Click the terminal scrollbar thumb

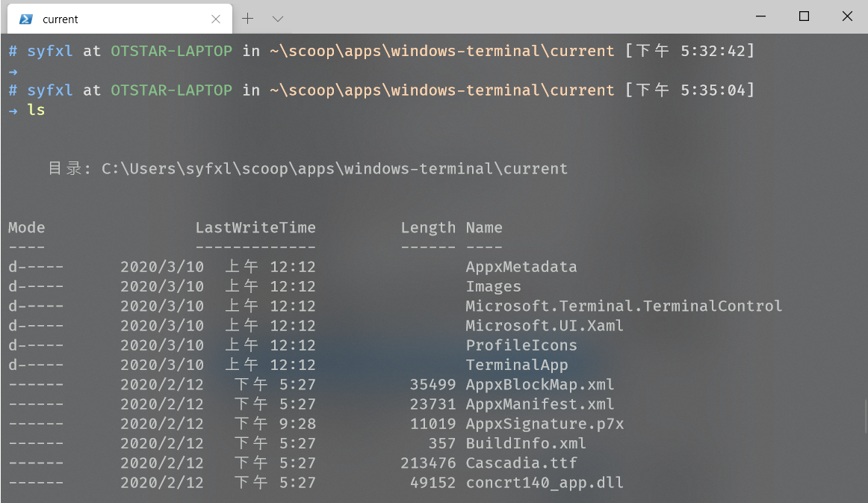coord(865,416)
